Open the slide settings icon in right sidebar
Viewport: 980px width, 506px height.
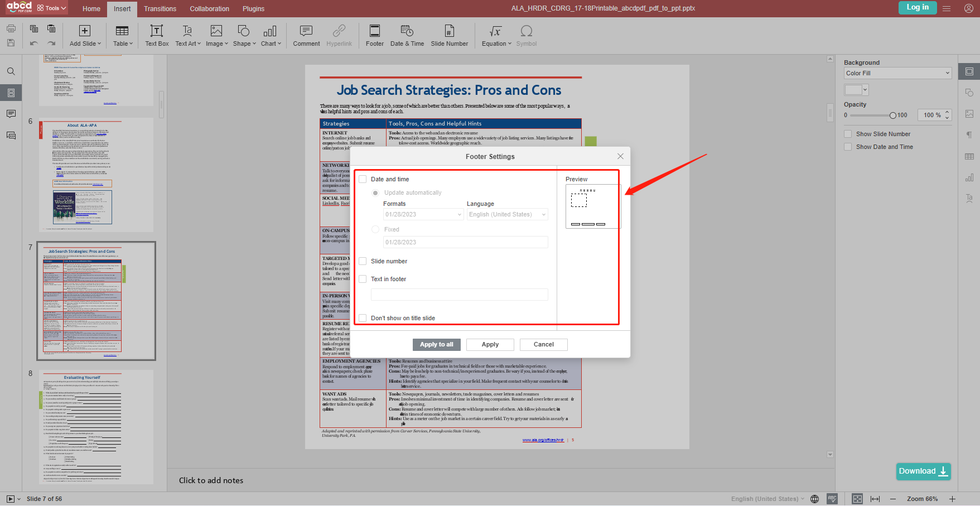[x=969, y=71]
